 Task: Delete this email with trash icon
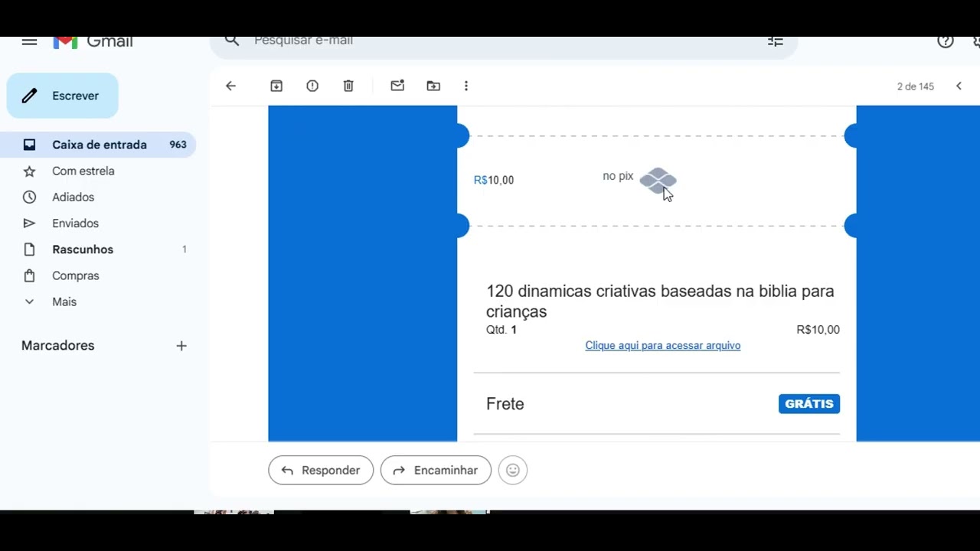[x=348, y=86]
